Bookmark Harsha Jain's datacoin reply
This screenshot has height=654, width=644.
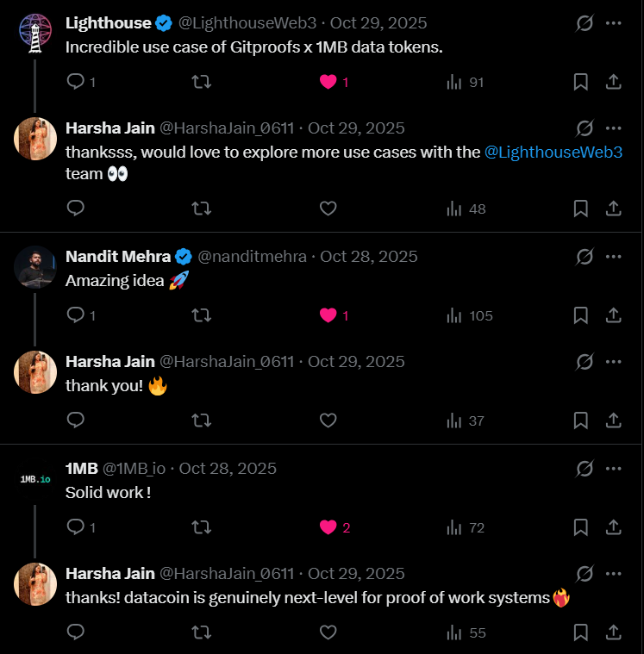581,632
